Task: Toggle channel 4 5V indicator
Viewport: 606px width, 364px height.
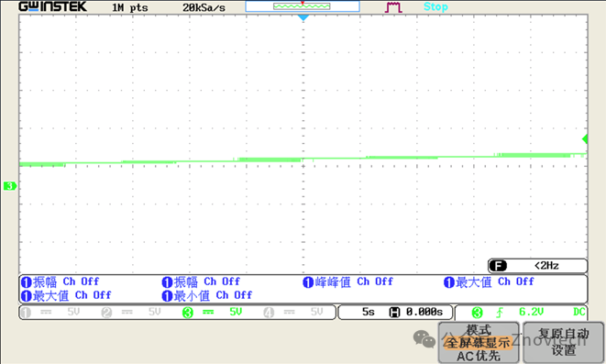Action: 293,313
